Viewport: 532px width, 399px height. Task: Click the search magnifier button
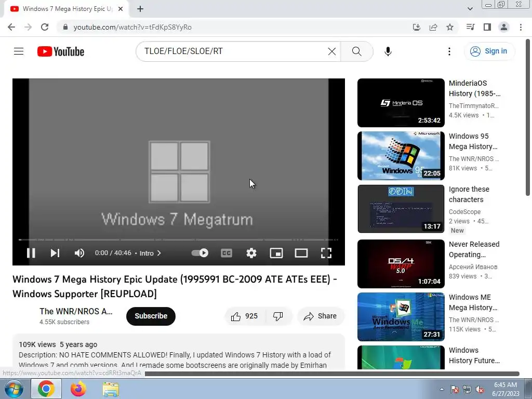pyautogui.click(x=356, y=51)
